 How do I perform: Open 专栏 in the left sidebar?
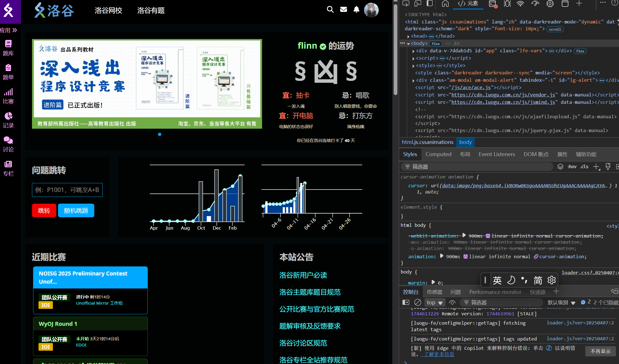click(x=8, y=168)
